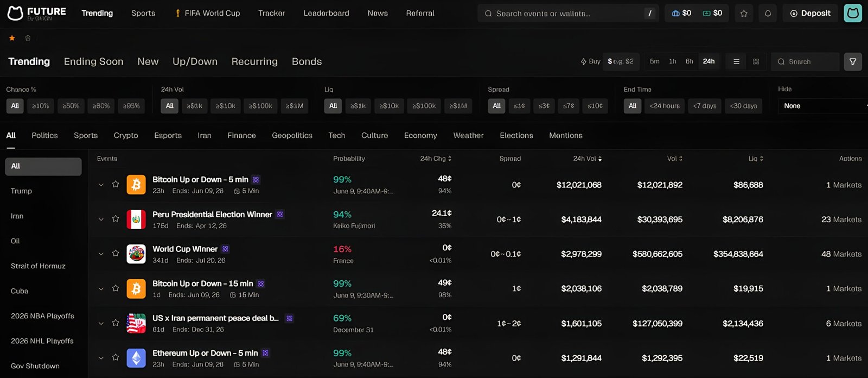Select Trump in the sidebar
The width and height of the screenshot is (868, 378).
click(21, 191)
